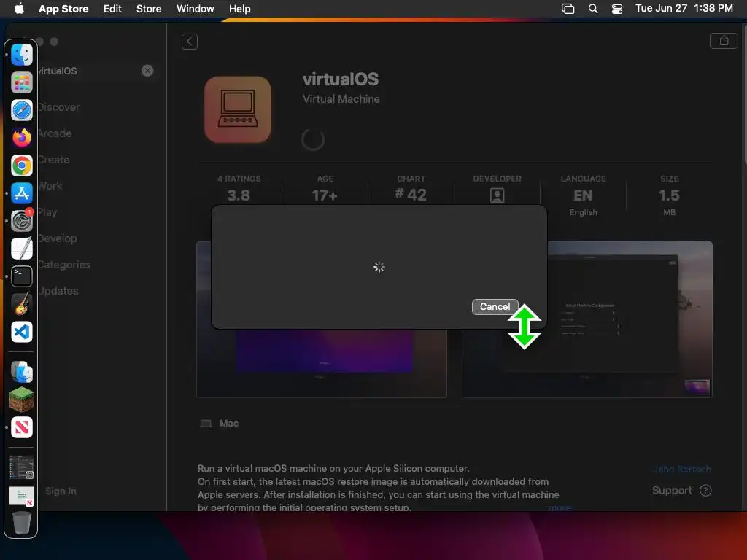
Task: Go to Develop in the sidebar
Action: pos(57,238)
